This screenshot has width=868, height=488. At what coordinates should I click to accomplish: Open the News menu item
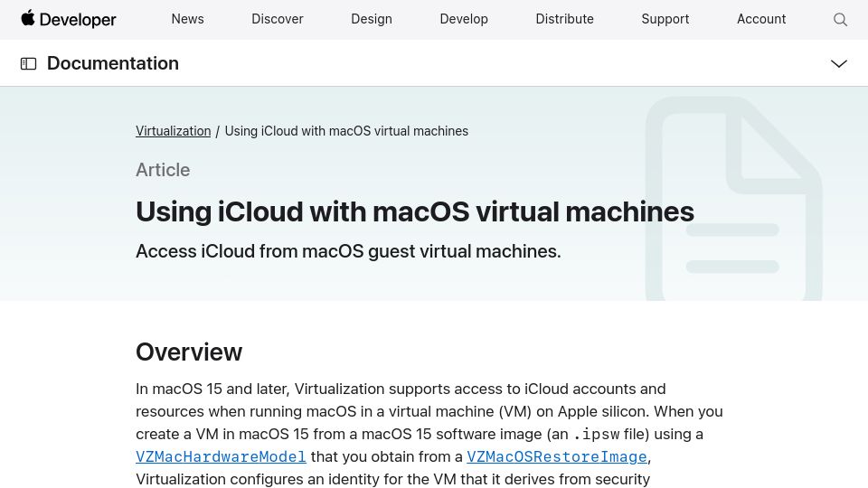188,19
